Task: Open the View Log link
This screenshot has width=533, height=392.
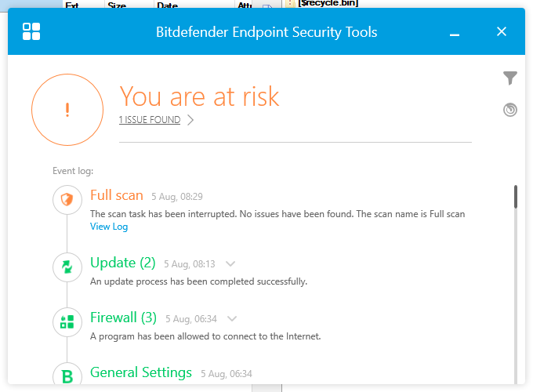Action: tap(109, 227)
